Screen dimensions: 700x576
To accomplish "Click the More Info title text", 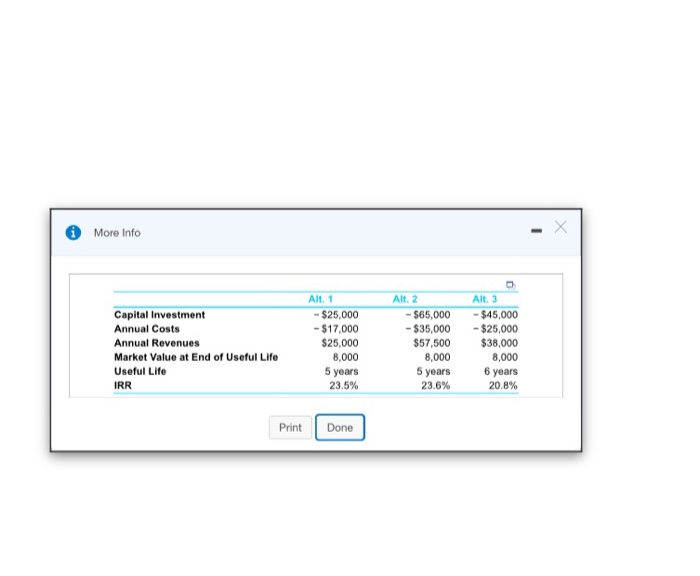I will point(117,233).
